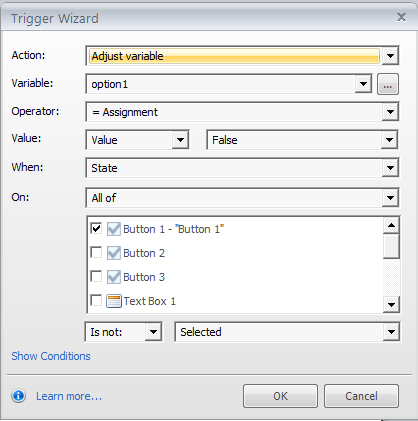Enable the Text Box 1 checkbox

96,300
